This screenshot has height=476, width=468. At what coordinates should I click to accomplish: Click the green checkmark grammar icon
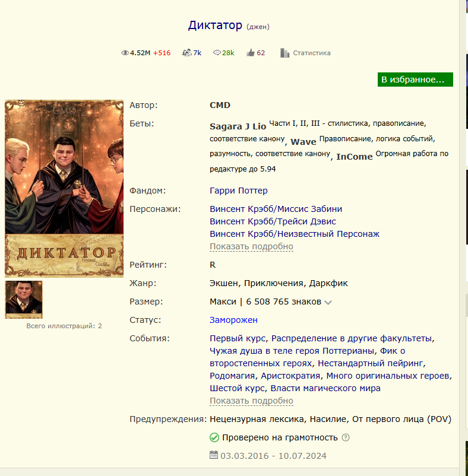pyautogui.click(x=214, y=437)
